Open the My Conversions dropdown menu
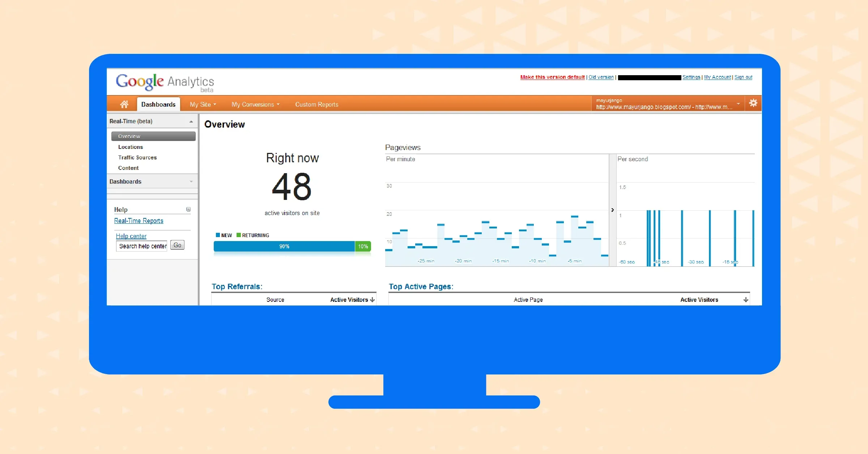Image resolution: width=868 pixels, height=454 pixels. point(256,104)
